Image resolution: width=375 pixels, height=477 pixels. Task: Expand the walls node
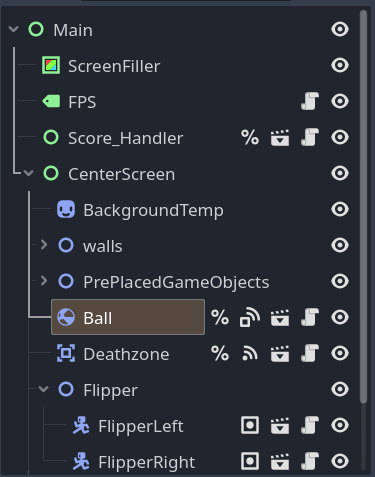(x=44, y=245)
